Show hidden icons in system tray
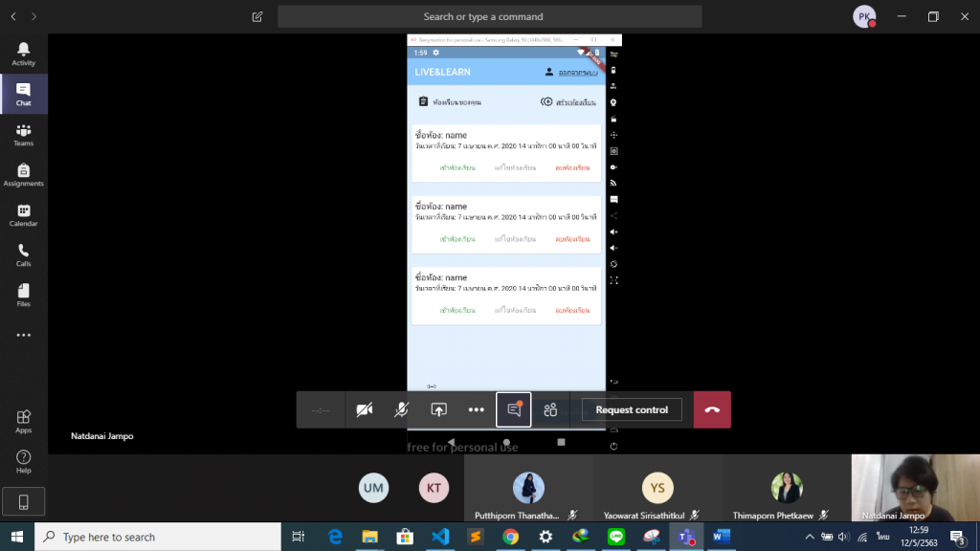Image resolution: width=980 pixels, height=551 pixels. click(810, 537)
